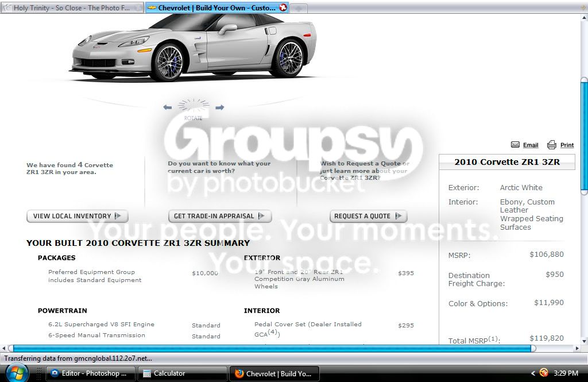Screen dimensions: 588x382
Task: Click the Ebony Custom Leather interior text
Action: tap(531, 214)
